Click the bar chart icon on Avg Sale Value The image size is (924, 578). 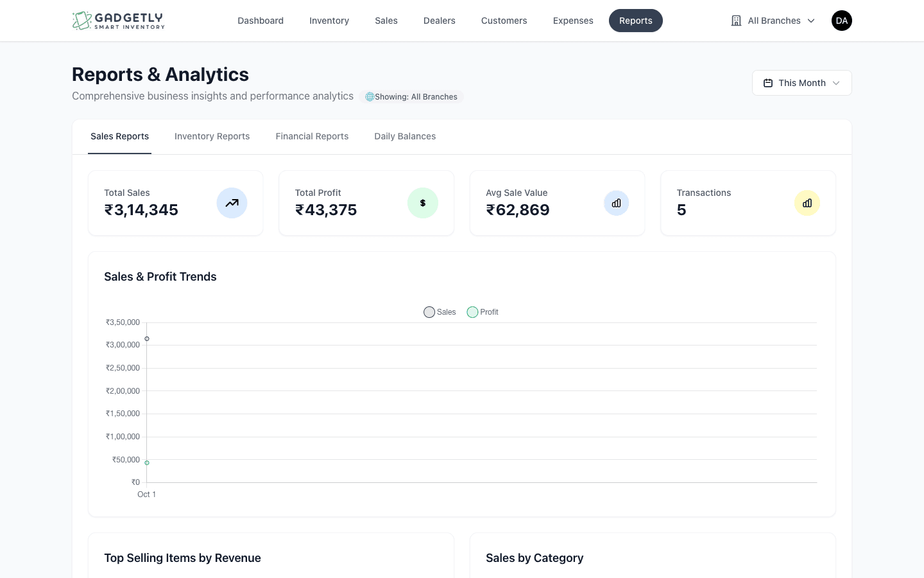pos(617,203)
